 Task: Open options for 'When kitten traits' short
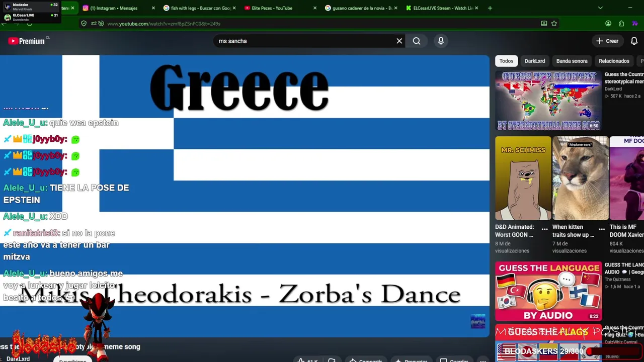602,229
